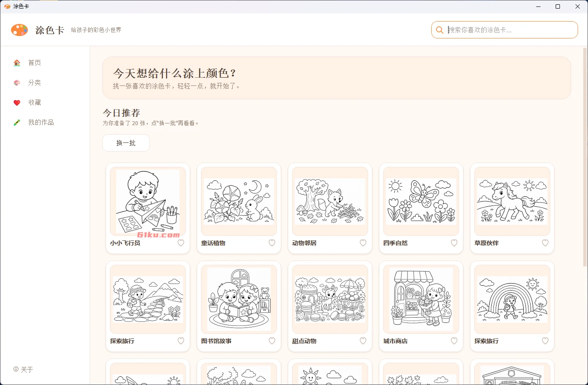Toggle the heart on the 城市商店 card
This screenshot has height=385, width=588.
click(454, 341)
